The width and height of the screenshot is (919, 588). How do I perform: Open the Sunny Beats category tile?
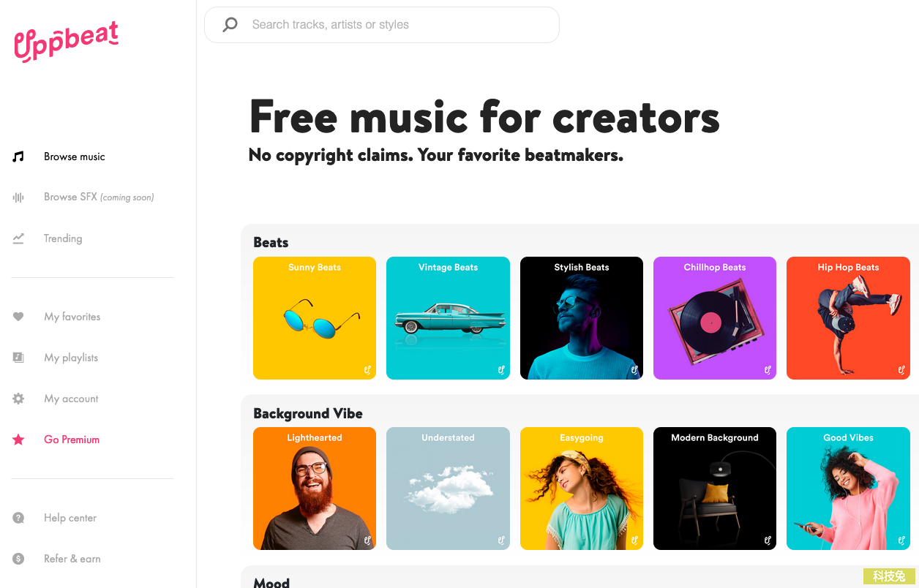(x=315, y=318)
